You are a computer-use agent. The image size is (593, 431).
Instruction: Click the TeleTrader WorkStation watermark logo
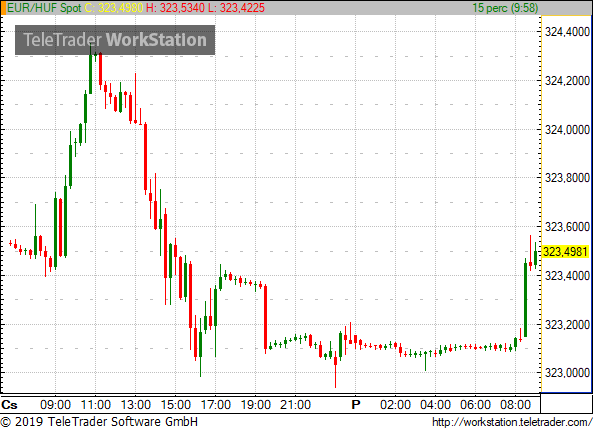point(115,40)
